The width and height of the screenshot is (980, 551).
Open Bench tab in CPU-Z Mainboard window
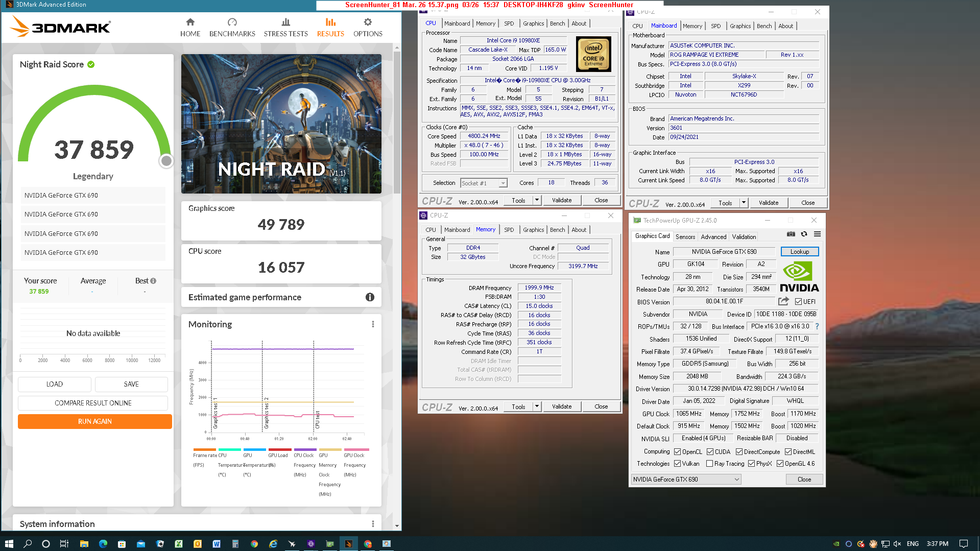(764, 26)
